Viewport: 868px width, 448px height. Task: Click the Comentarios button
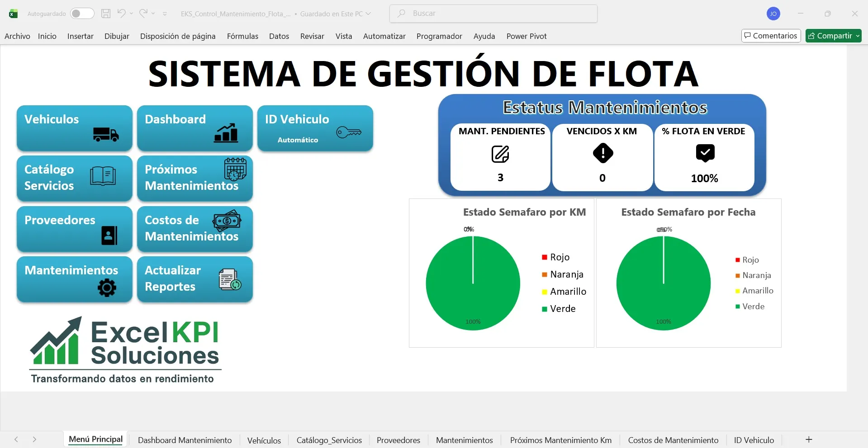[770, 35]
